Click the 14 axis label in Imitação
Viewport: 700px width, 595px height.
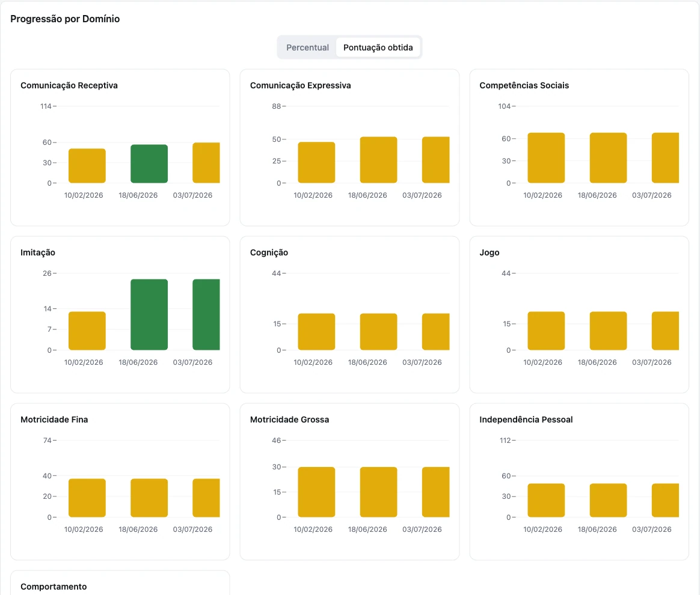click(48, 309)
